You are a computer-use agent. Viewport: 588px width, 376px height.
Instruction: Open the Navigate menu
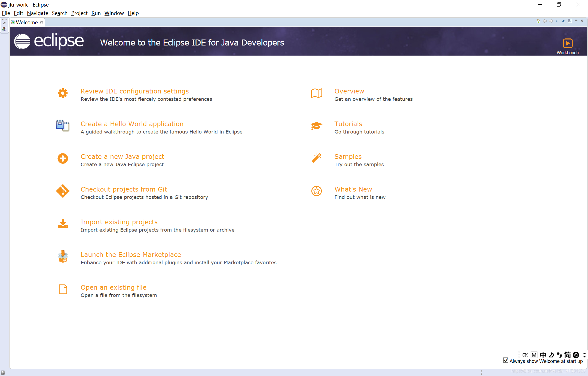click(x=38, y=13)
